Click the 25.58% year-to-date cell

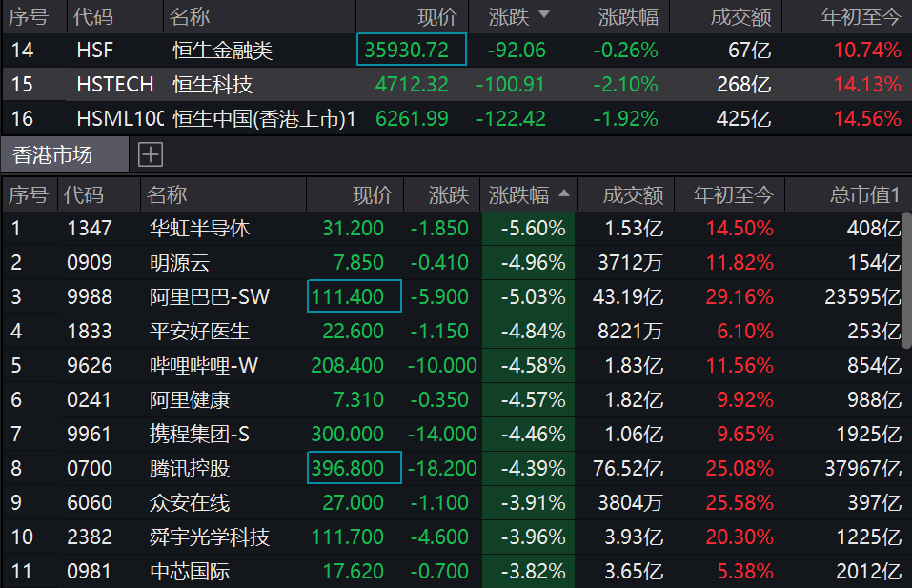(x=740, y=502)
